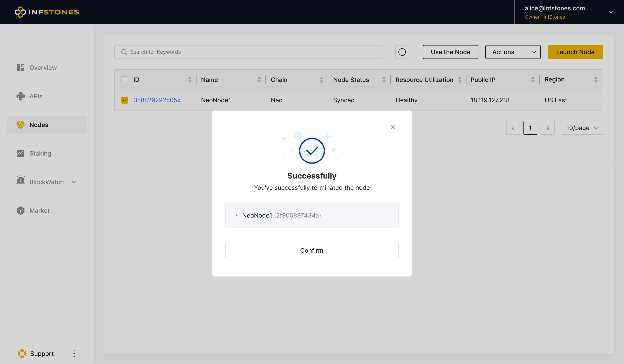The height and width of the screenshot is (364, 624).
Task: Open the Market page
Action: 39,210
